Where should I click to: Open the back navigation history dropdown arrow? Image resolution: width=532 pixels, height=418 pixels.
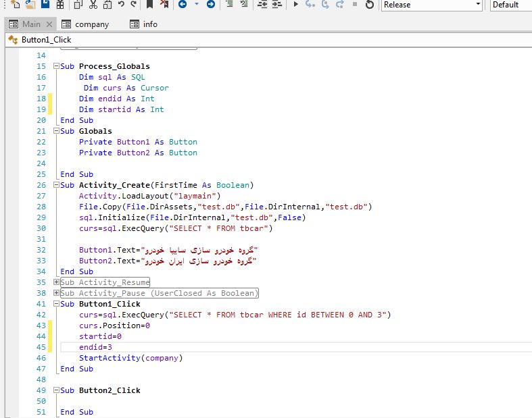pos(197,5)
